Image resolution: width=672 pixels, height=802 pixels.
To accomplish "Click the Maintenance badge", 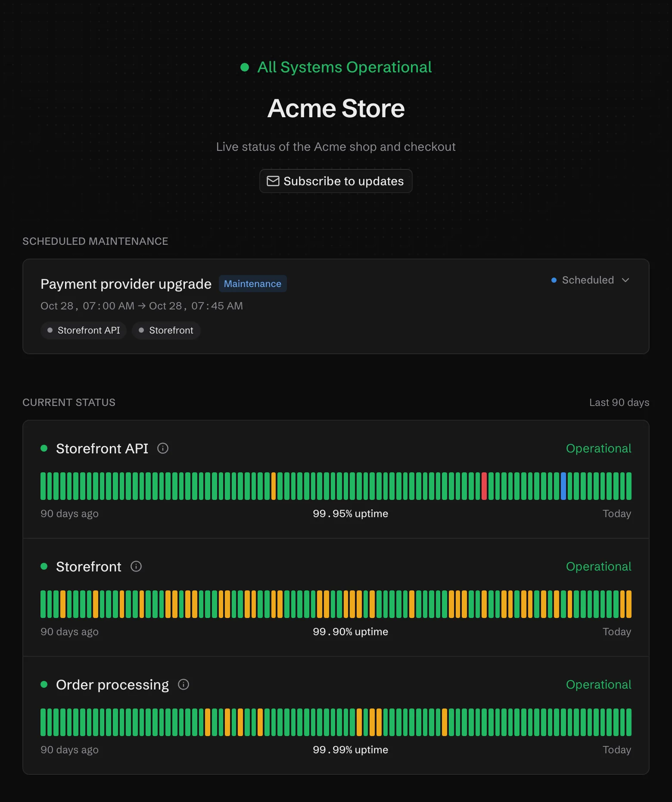I will point(252,284).
